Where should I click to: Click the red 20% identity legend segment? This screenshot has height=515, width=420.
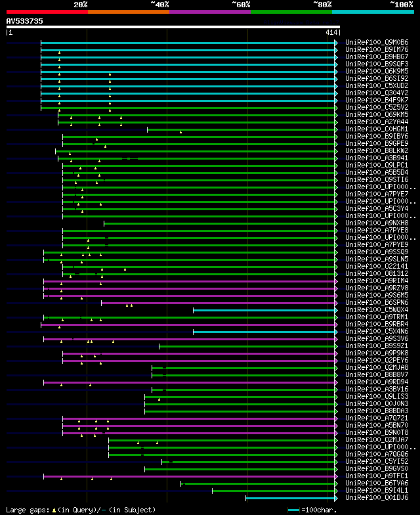pyautogui.click(x=47, y=12)
